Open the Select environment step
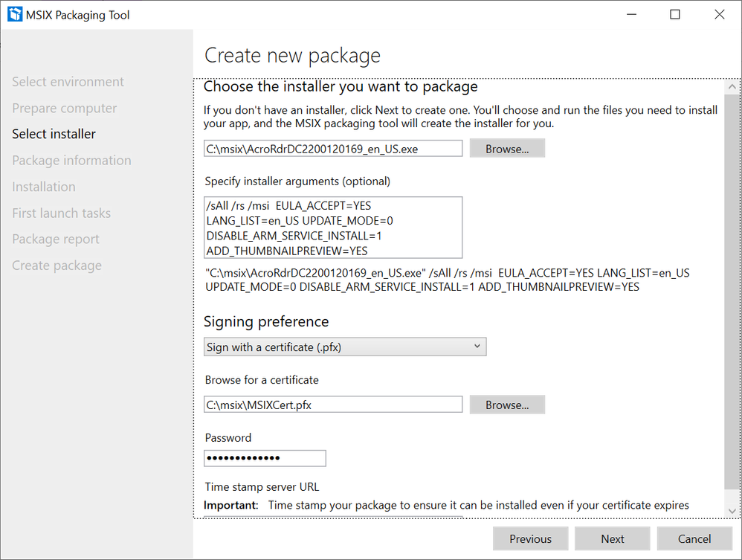Image resolution: width=742 pixels, height=560 pixels. (x=68, y=82)
